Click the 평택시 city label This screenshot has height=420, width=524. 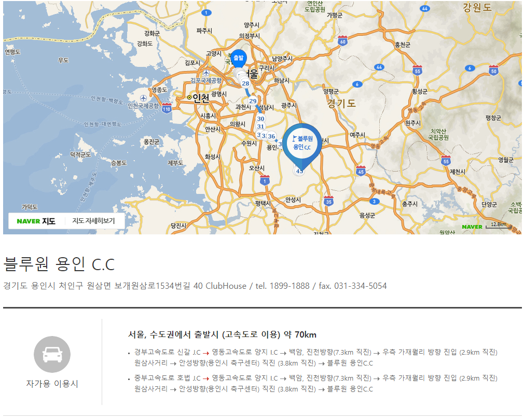pyautogui.click(x=263, y=203)
